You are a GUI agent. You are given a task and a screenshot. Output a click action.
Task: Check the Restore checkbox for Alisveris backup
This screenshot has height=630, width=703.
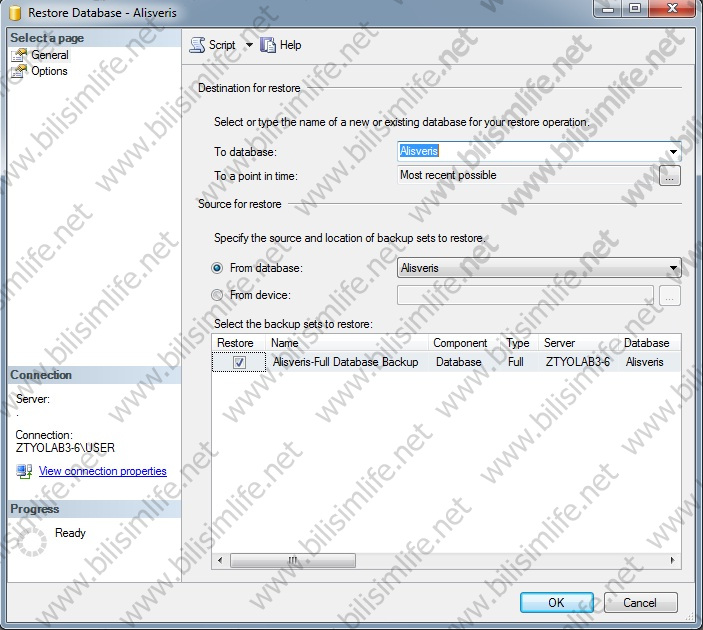click(x=239, y=362)
